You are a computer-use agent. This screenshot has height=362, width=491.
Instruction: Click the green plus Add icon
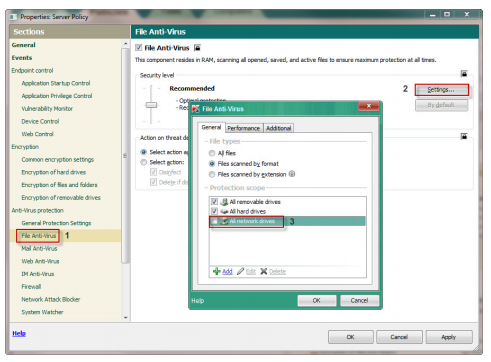[x=217, y=271]
